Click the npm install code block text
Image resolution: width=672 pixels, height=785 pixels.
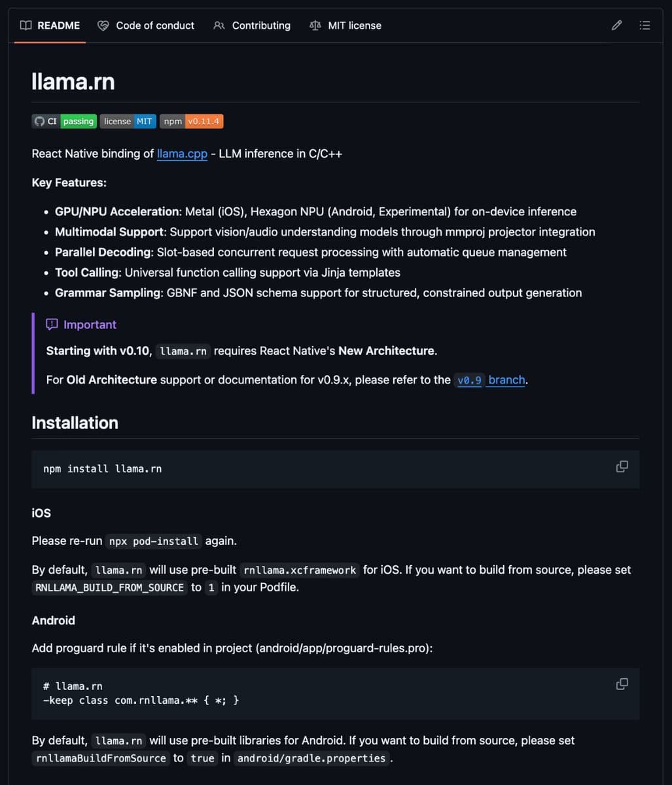click(102, 469)
